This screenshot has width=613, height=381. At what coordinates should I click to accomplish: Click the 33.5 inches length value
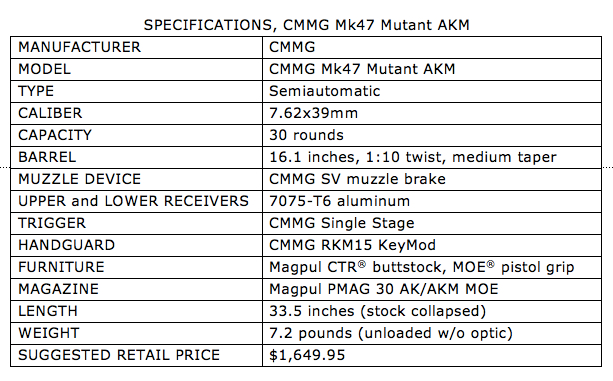377,311
